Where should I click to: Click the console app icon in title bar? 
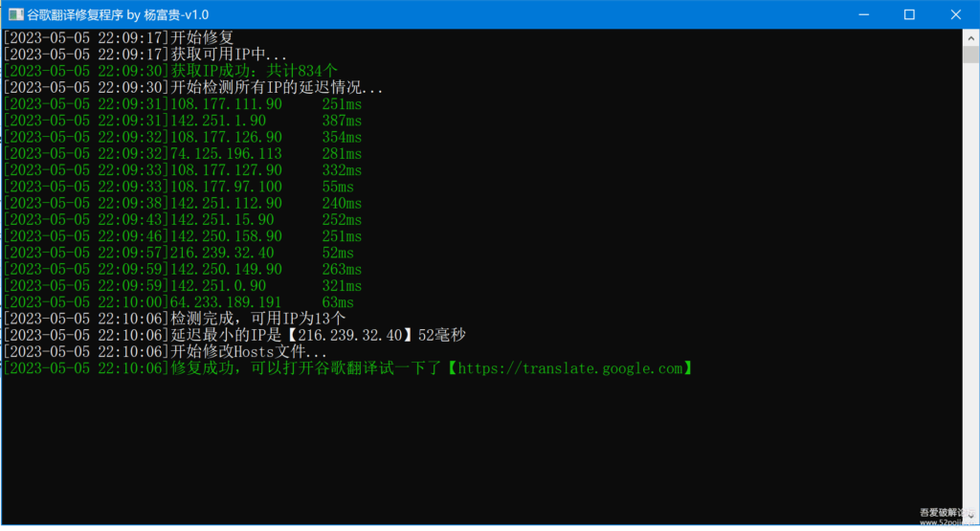(15, 14)
